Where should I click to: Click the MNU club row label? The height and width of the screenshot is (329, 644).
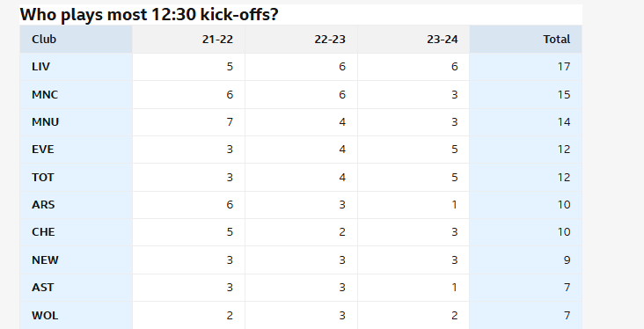(x=76, y=122)
